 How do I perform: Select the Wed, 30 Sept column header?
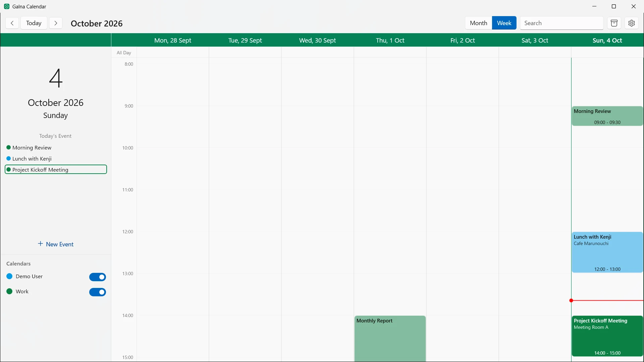click(x=318, y=40)
